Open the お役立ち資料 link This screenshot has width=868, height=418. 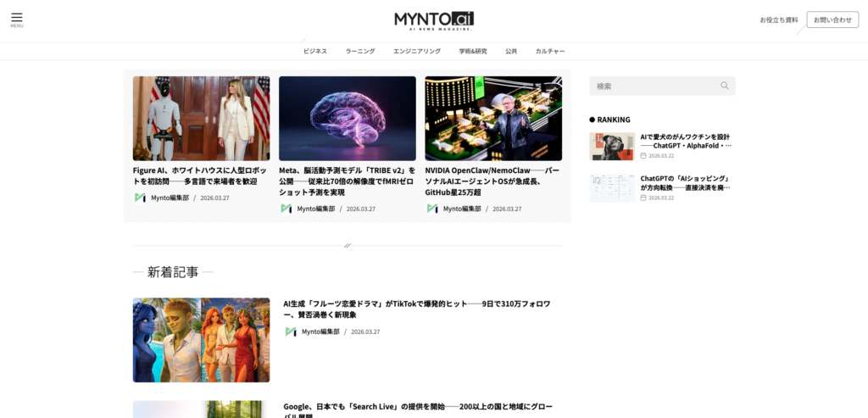tap(778, 20)
